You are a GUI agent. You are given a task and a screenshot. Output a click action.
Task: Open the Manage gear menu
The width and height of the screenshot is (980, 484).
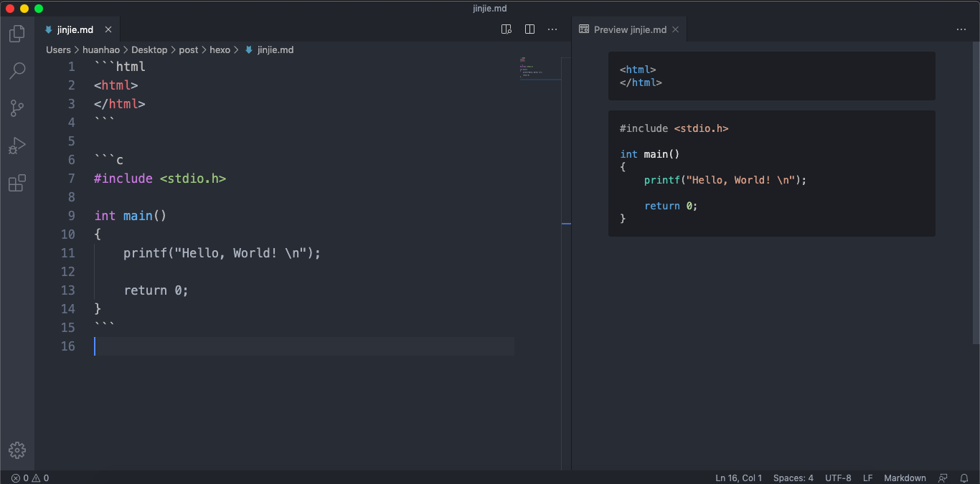pos(17,450)
